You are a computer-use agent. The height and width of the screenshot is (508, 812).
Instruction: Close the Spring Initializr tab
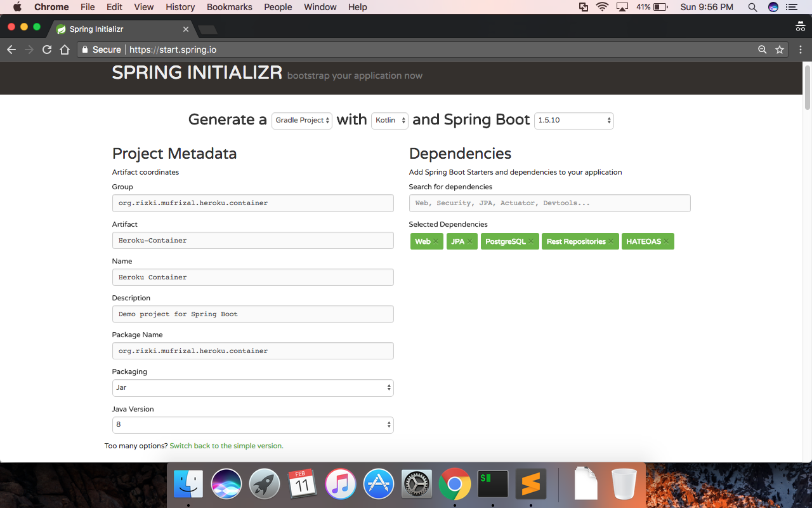click(x=186, y=29)
